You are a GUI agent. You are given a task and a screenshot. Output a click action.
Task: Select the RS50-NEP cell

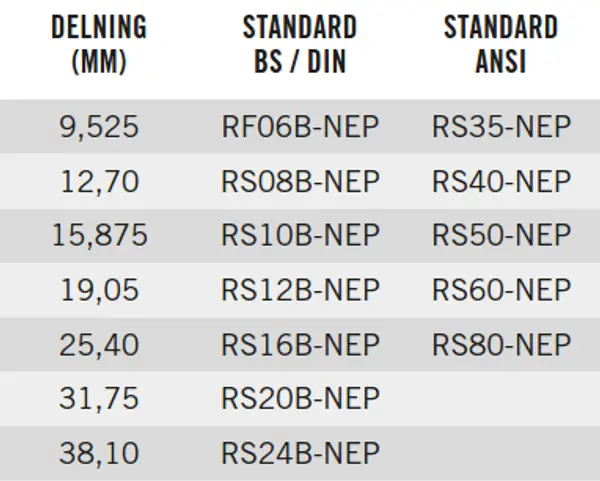[501, 235]
